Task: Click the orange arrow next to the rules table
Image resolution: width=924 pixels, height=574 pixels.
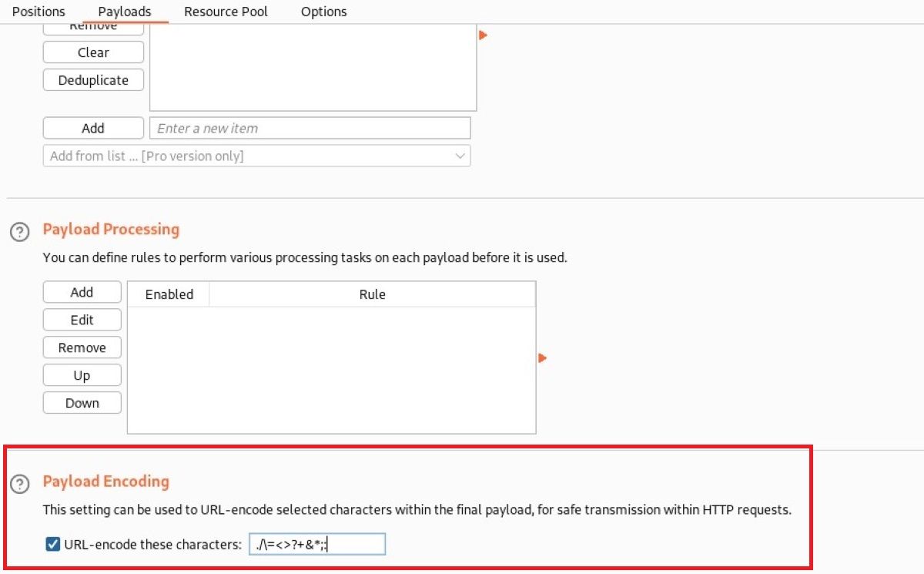Action: [542, 357]
